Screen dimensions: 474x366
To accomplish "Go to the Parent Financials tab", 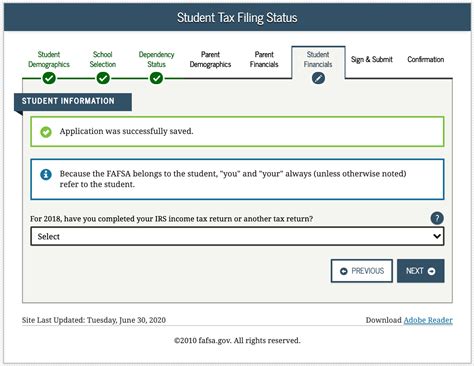I will 264,59.
